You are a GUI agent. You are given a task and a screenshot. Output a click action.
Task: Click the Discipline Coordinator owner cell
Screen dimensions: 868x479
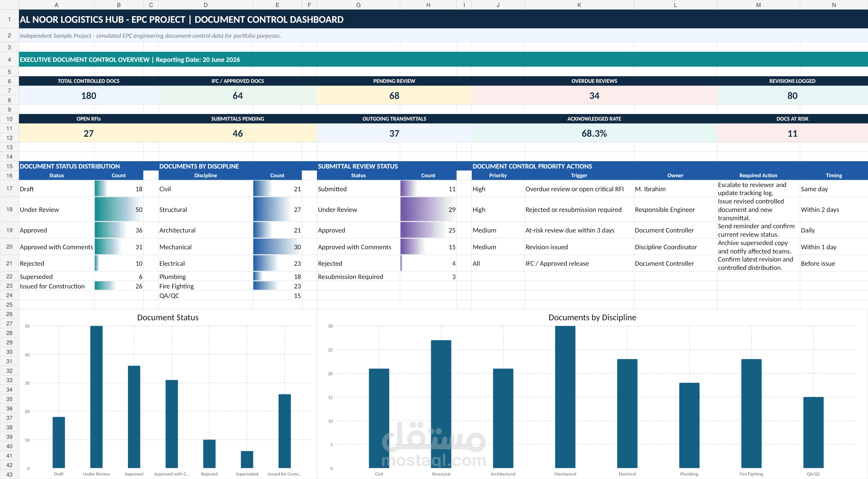pyautogui.click(x=675, y=247)
